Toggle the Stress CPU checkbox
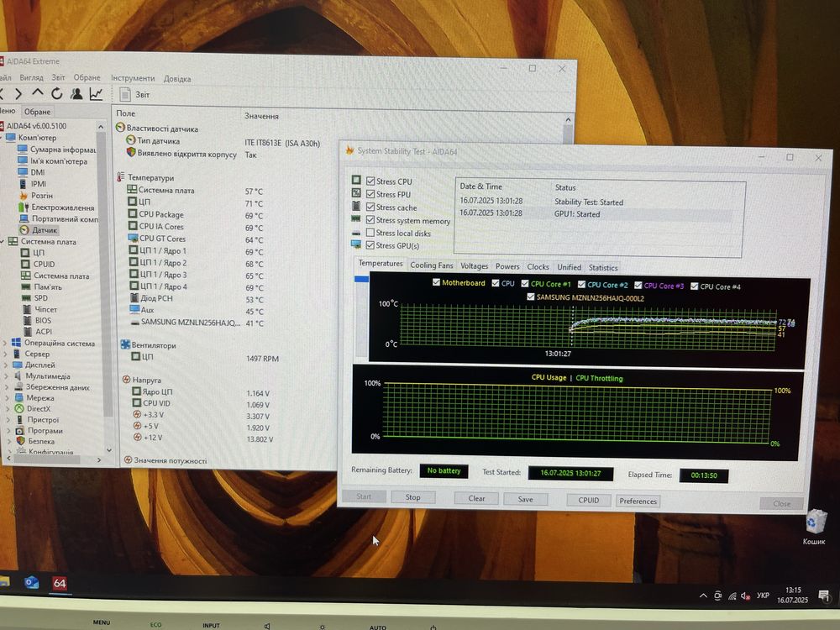This screenshot has width=840, height=630. coord(370,181)
